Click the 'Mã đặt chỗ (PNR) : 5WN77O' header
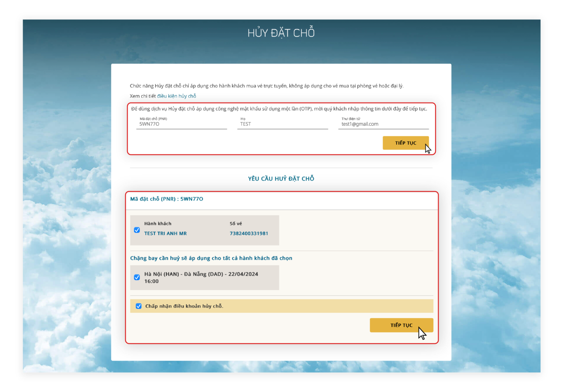Image resolution: width=563 pixels, height=392 pixels. tap(167, 199)
